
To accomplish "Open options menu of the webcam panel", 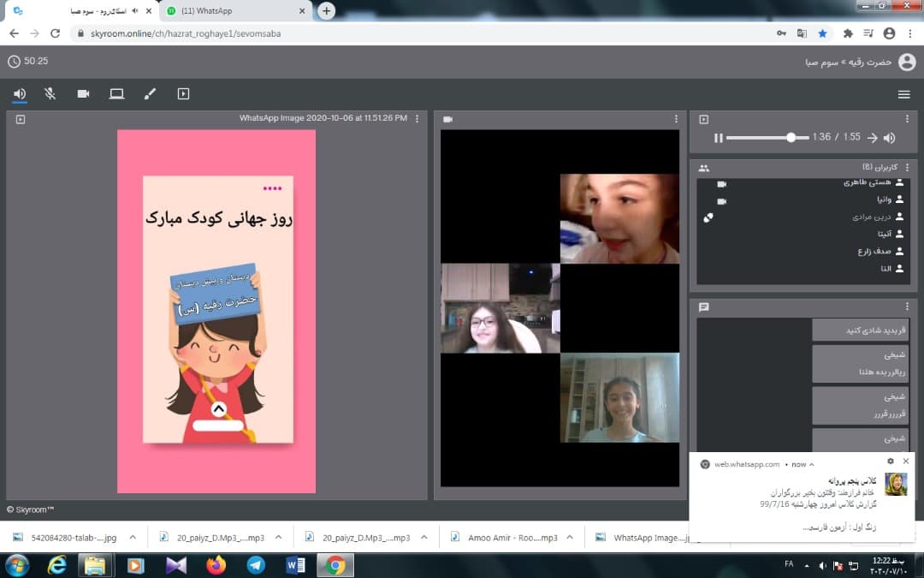I will (676, 119).
